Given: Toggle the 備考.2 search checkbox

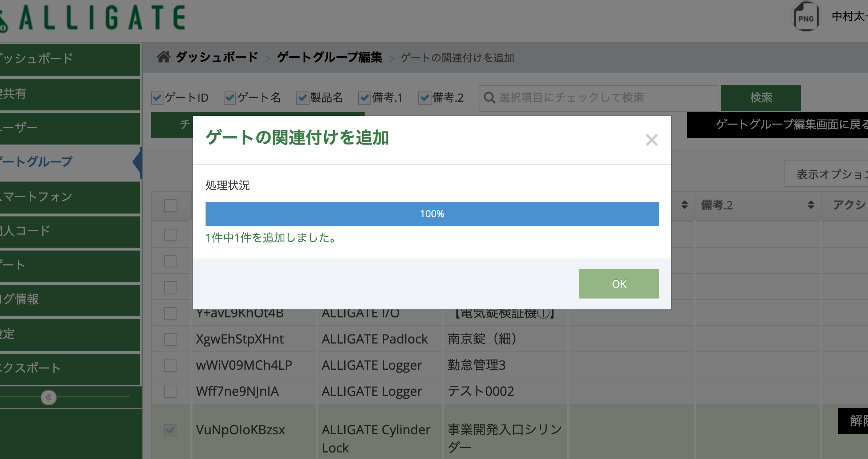Looking at the screenshot, I should pyautogui.click(x=425, y=98).
